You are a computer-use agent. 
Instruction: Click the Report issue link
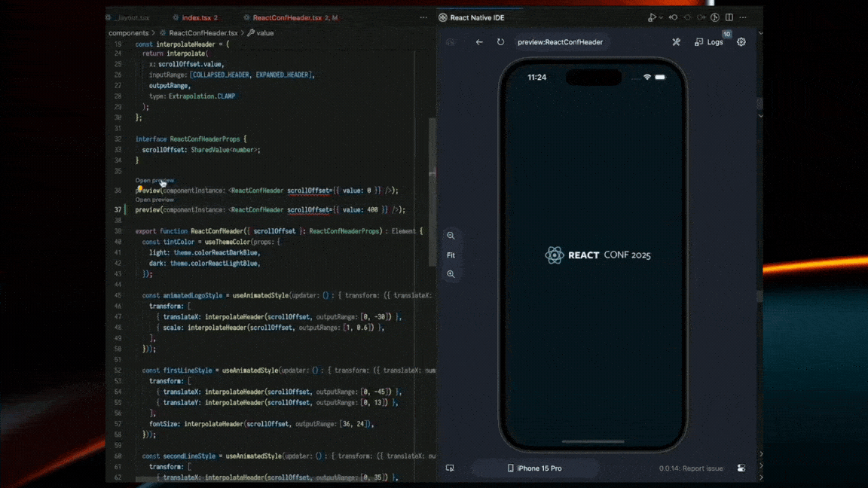coord(691,468)
